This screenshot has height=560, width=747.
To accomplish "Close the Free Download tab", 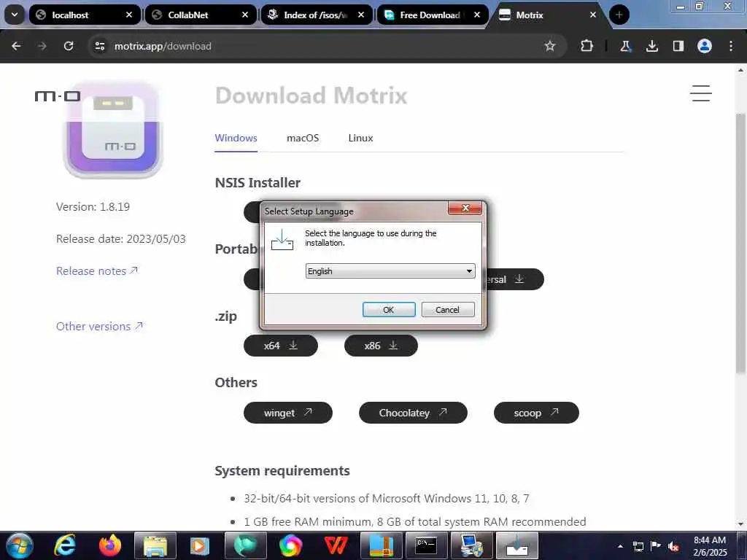I will coord(477,15).
